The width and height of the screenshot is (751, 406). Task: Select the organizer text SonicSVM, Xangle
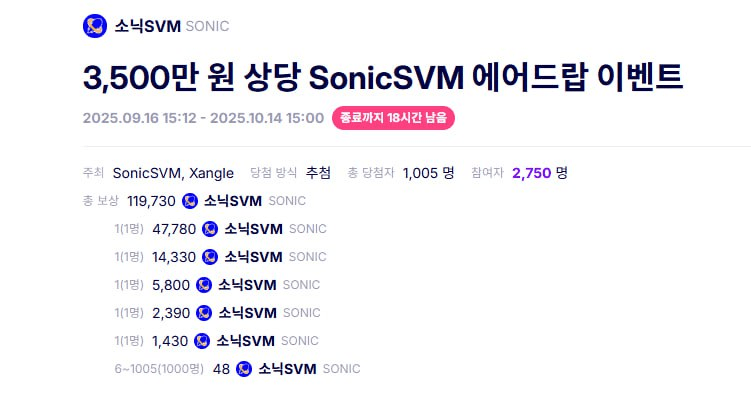pos(174,173)
